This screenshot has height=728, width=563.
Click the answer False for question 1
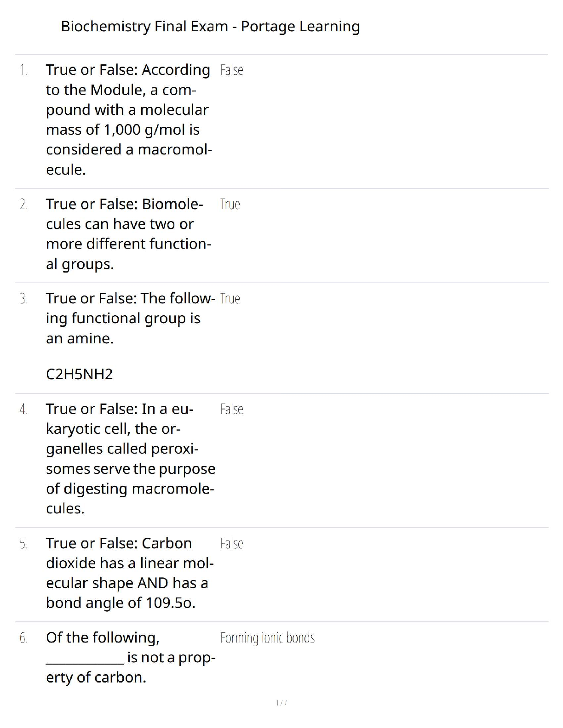tap(231, 70)
